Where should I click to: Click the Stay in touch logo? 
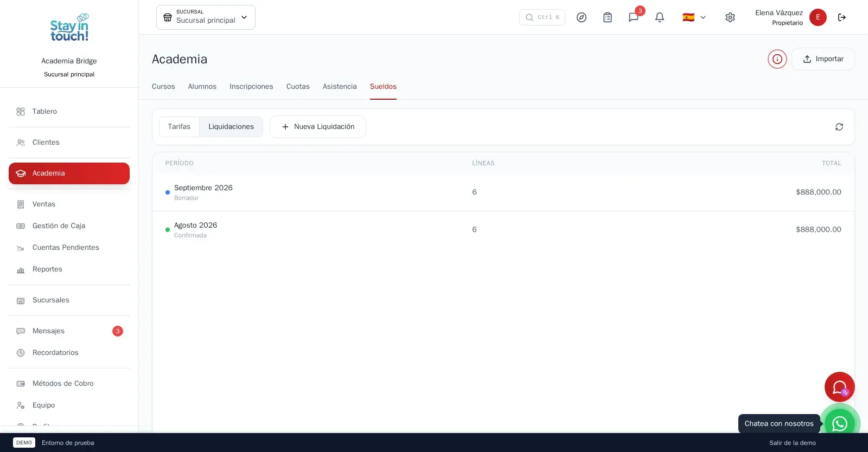tap(69, 28)
